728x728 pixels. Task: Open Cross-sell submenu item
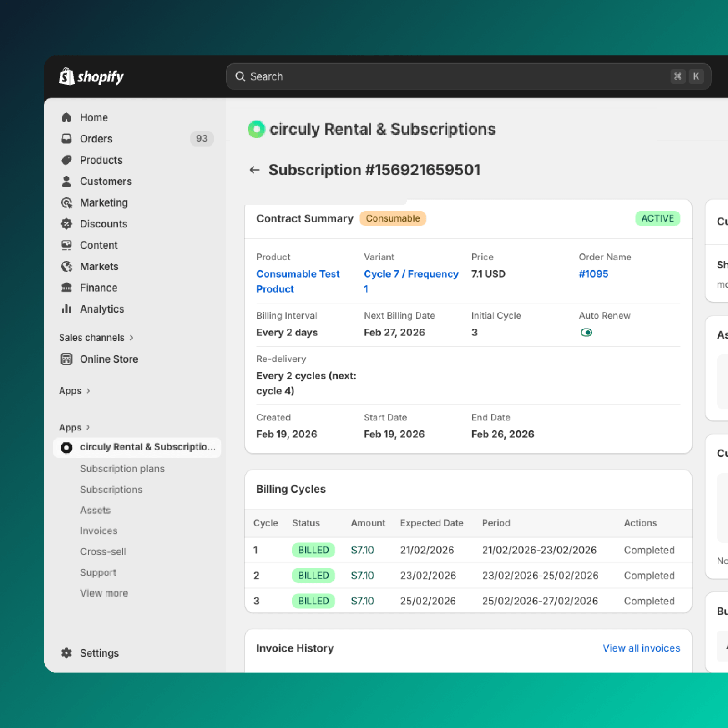click(103, 552)
